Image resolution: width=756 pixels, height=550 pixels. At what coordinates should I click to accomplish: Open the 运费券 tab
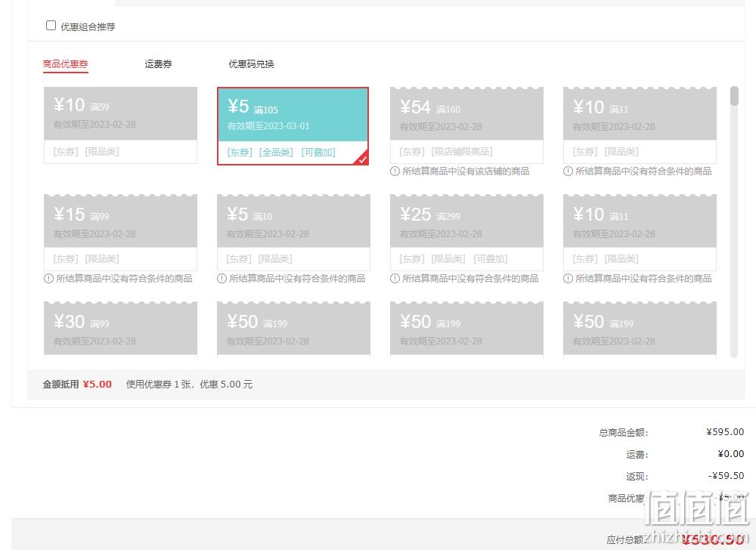point(158,63)
